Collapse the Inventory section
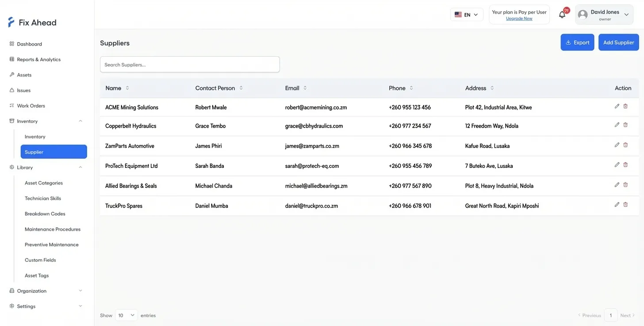 click(x=80, y=120)
